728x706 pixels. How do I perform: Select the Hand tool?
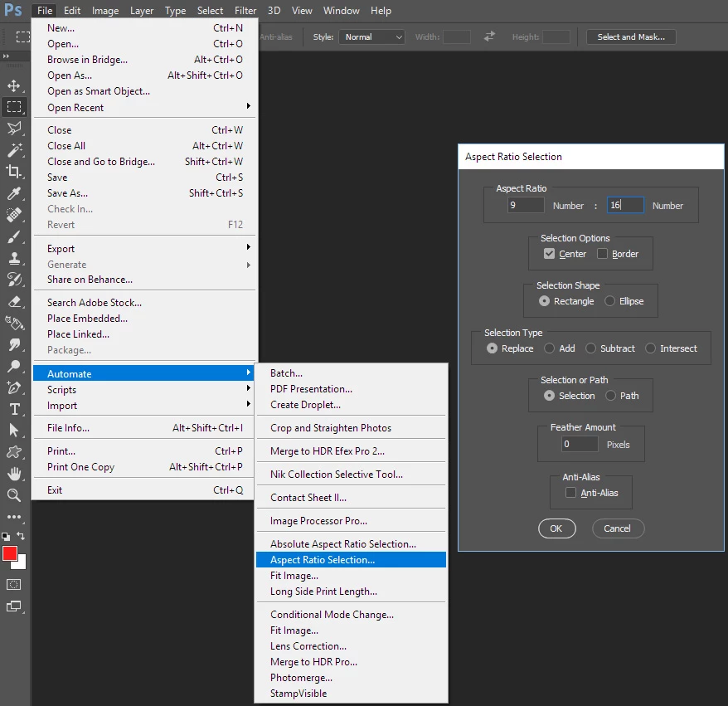tap(14, 474)
